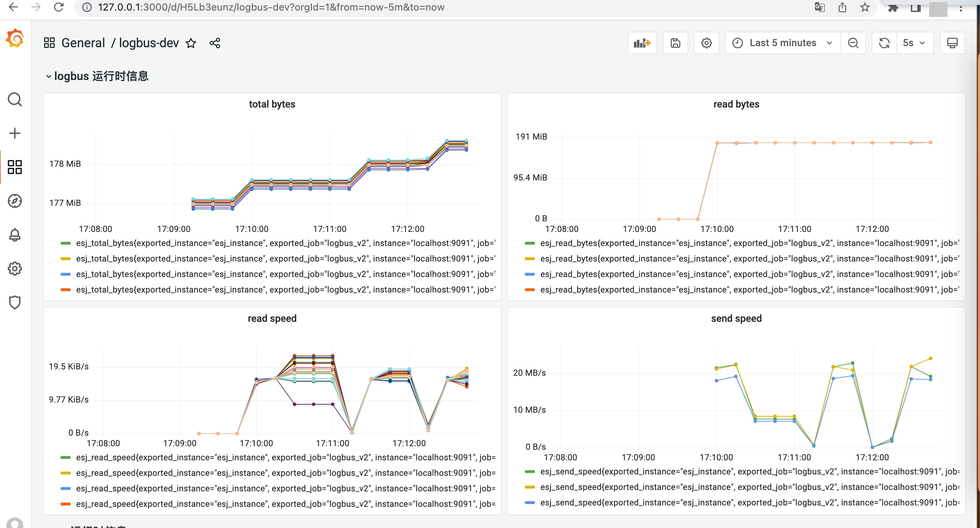Go back in browser history
This screenshot has height=528, width=980.
13,7
